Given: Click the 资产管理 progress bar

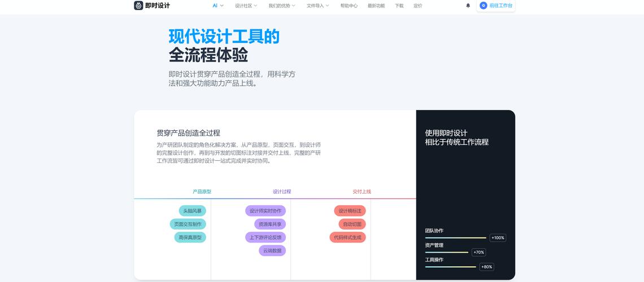Looking at the screenshot, I should click(x=446, y=252).
